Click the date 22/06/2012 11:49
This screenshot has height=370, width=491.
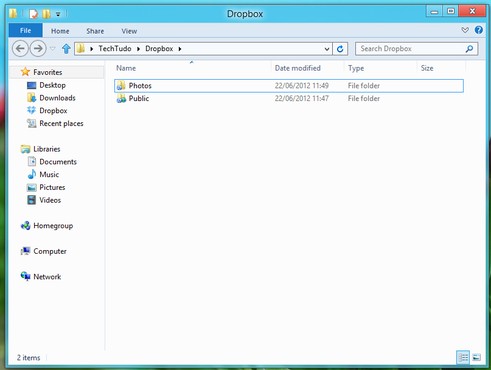(x=302, y=86)
